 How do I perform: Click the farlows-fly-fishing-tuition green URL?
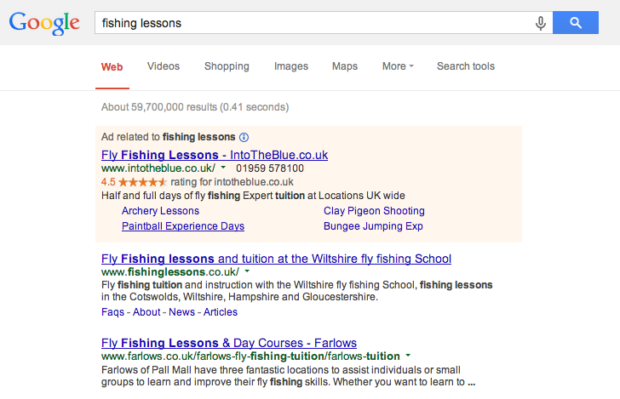pyautogui.click(x=250, y=356)
